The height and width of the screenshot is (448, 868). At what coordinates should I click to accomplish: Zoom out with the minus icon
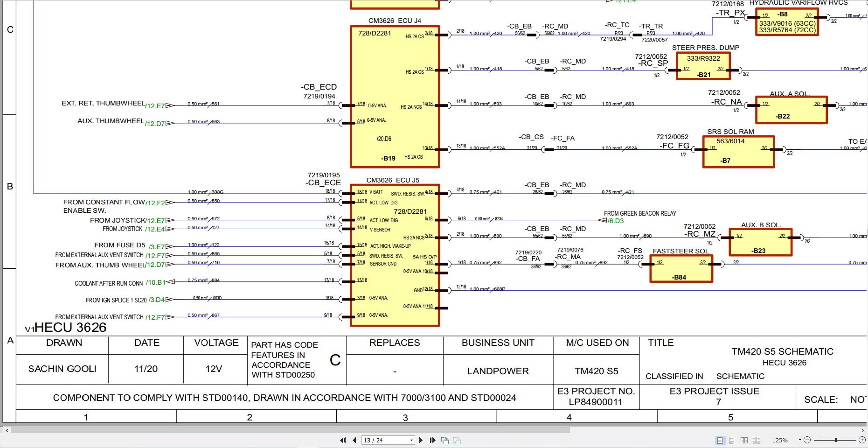click(807, 440)
